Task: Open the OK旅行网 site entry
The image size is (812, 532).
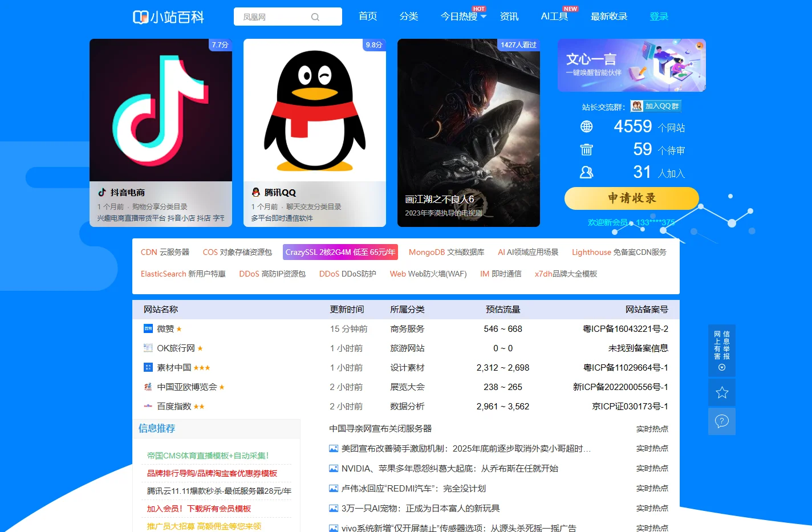Action: pyautogui.click(x=176, y=348)
